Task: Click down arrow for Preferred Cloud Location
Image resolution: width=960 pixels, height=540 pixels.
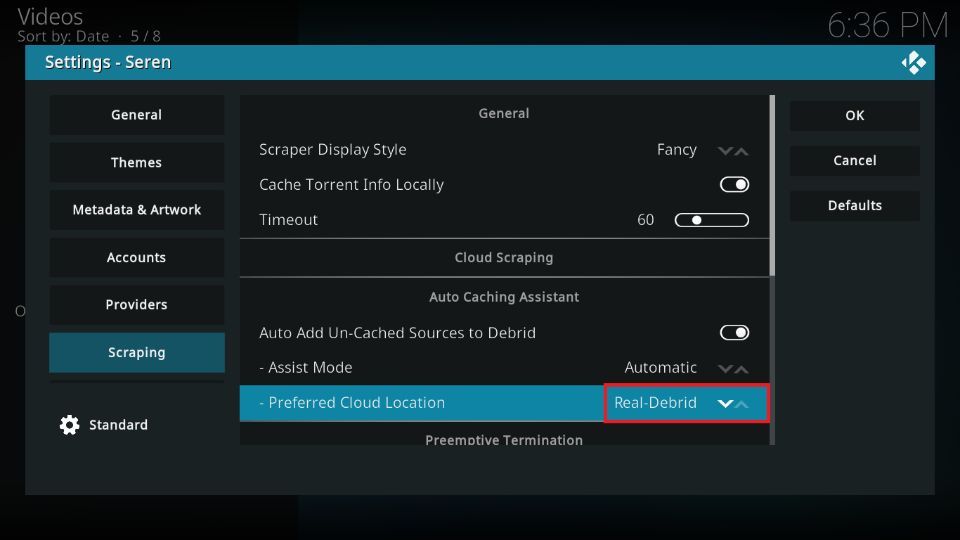Action: (x=725, y=403)
